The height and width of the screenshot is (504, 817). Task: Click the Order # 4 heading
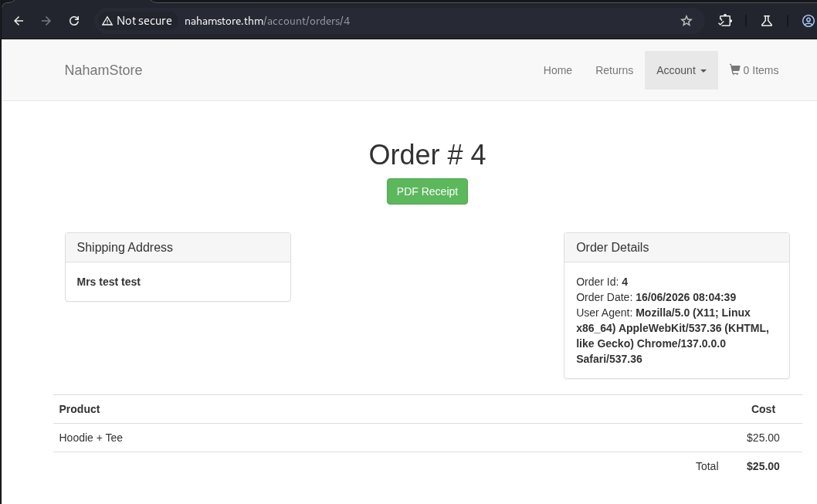(x=427, y=154)
